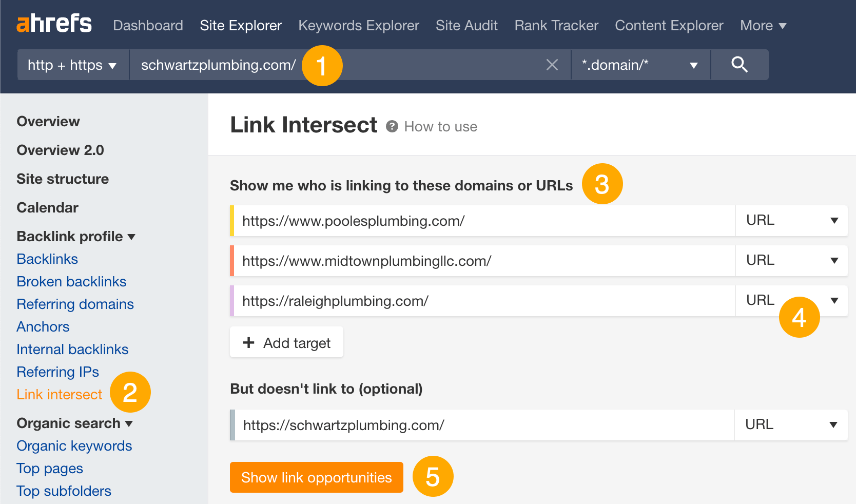Screen dimensions: 856x504
Task: Click the Show link opportunities button
Action: click(x=316, y=477)
